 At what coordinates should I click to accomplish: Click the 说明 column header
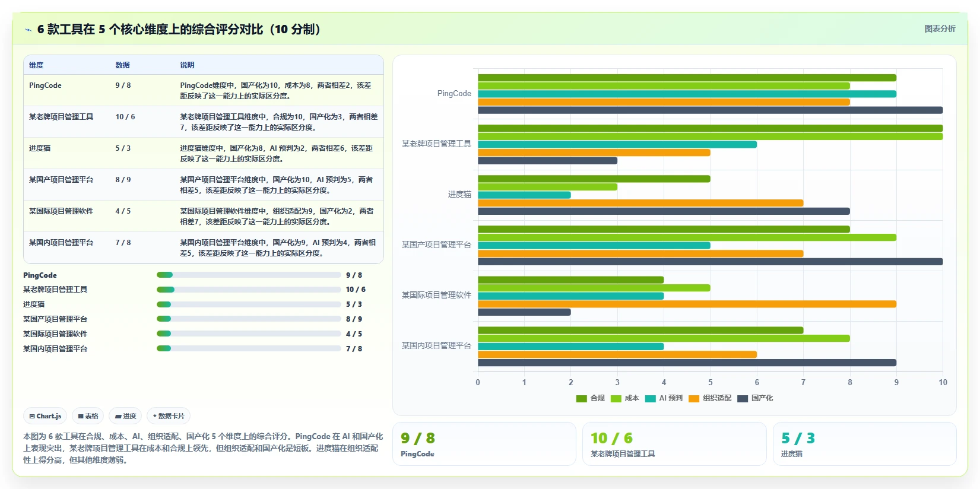point(187,65)
